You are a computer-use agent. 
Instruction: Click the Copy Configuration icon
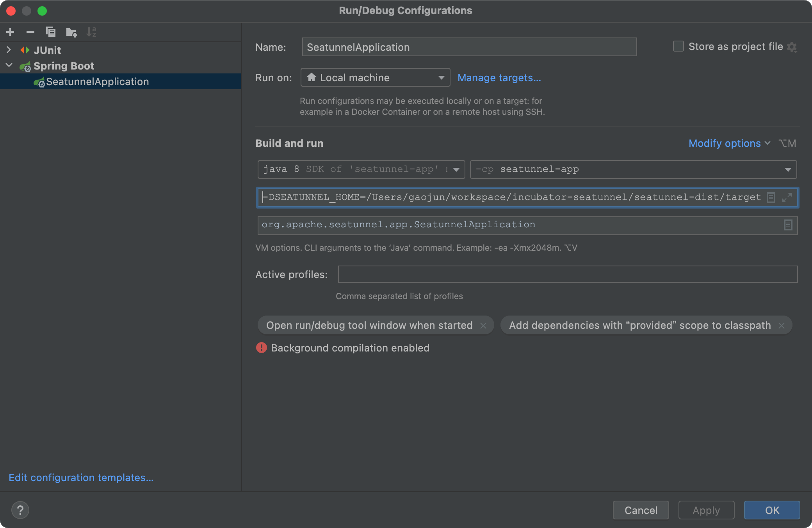click(51, 32)
